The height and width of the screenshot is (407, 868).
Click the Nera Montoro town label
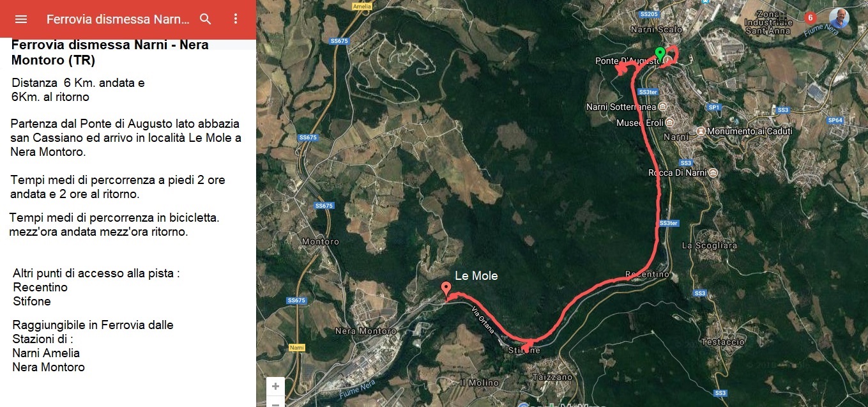[365, 331]
